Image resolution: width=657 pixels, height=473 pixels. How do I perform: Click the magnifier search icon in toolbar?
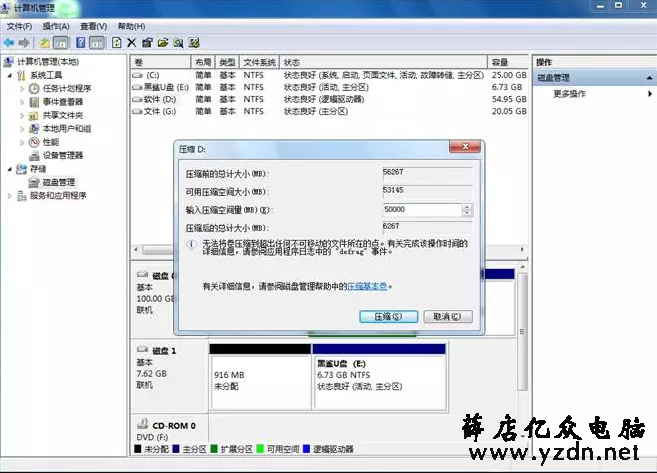tap(178, 43)
